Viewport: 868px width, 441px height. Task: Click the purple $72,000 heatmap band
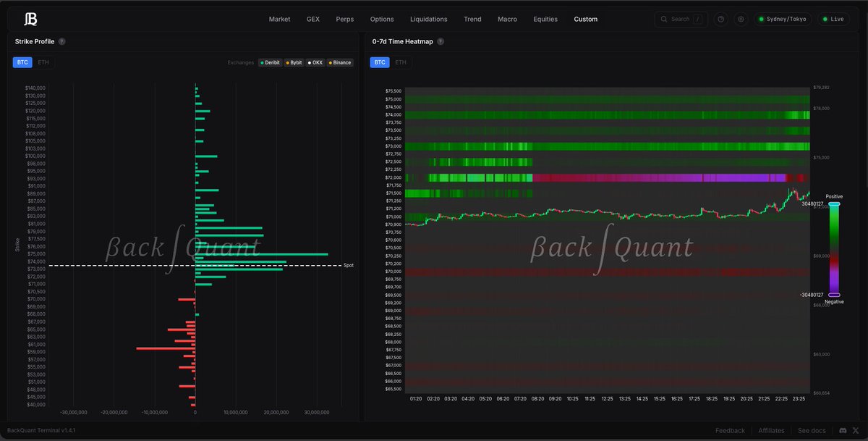click(x=658, y=177)
